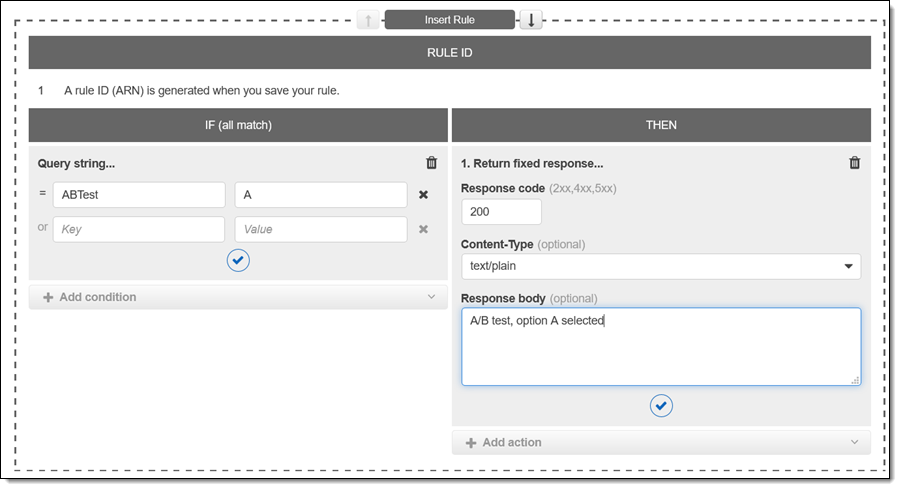Viewport: 900px width, 489px height.
Task: Click the move rule down arrow
Action: click(531, 20)
